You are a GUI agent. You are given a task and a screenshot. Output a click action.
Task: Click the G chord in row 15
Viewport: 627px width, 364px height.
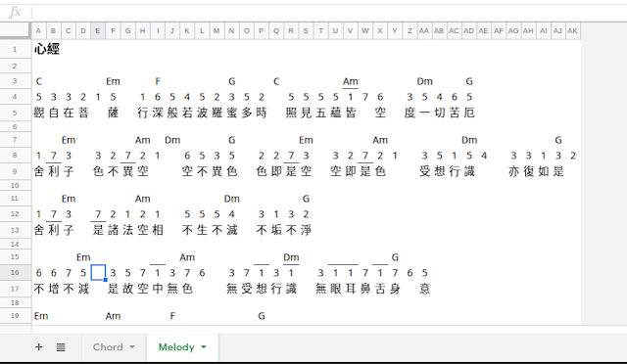click(395, 257)
